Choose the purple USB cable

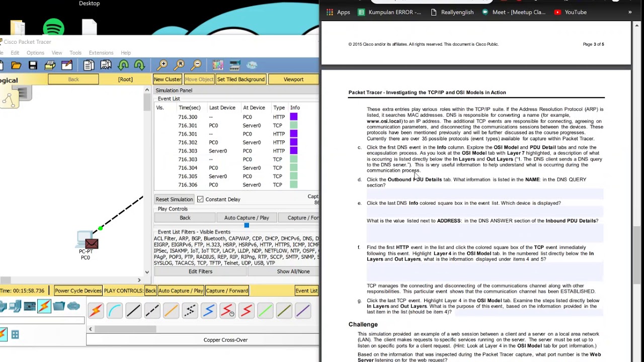[x=303, y=311]
